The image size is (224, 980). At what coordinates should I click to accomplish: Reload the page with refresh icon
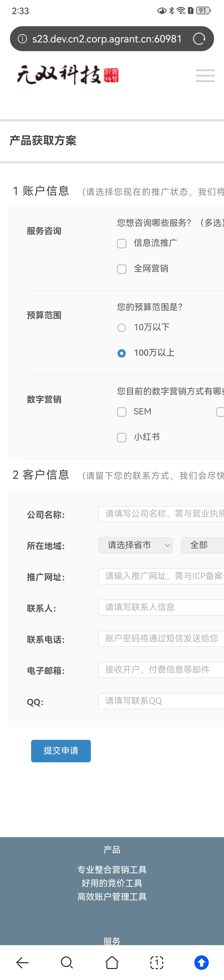(x=199, y=39)
